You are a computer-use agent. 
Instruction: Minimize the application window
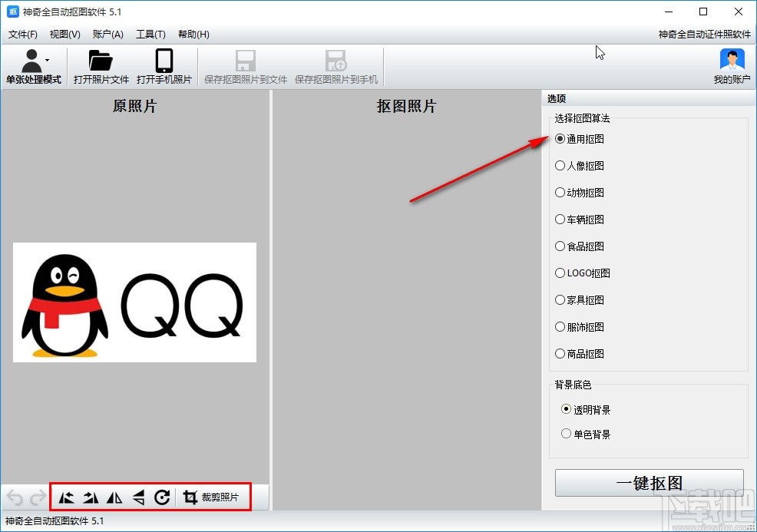(669, 12)
